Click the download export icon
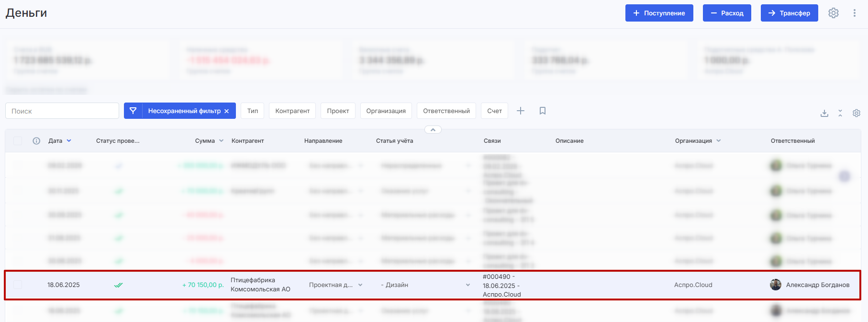This screenshot has width=868, height=322. pos(824,113)
